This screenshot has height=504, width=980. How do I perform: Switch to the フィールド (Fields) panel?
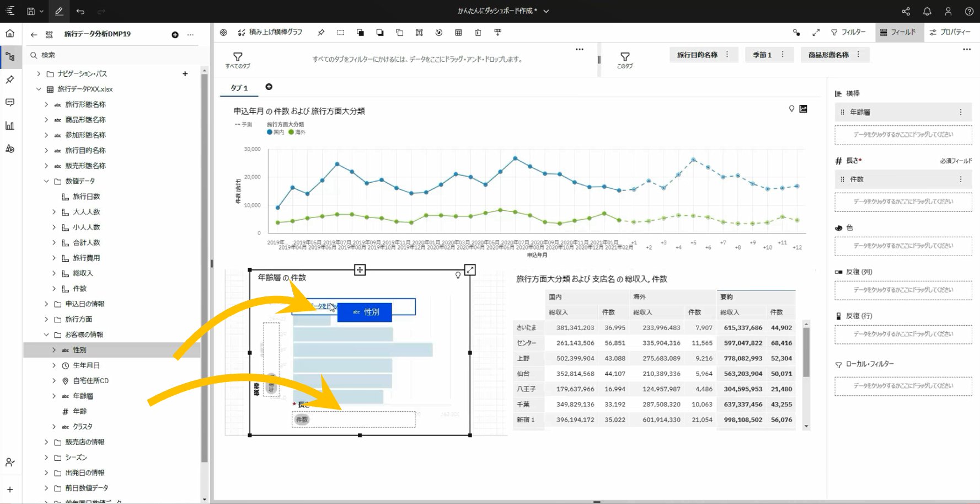coord(898,33)
